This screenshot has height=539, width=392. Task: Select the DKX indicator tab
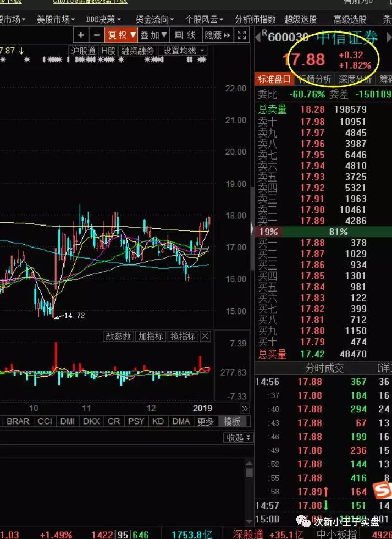(x=91, y=421)
